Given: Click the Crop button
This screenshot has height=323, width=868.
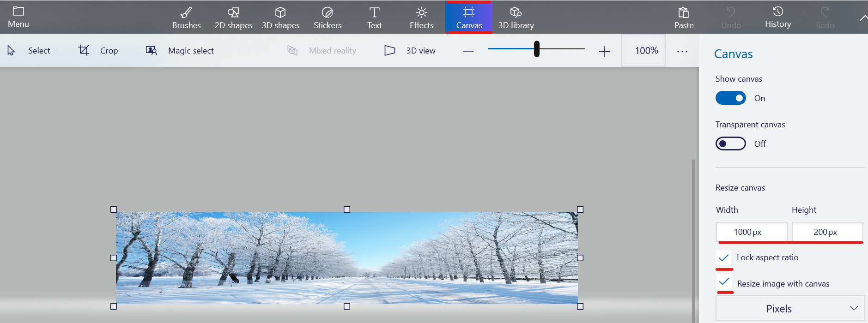Looking at the screenshot, I should point(98,50).
